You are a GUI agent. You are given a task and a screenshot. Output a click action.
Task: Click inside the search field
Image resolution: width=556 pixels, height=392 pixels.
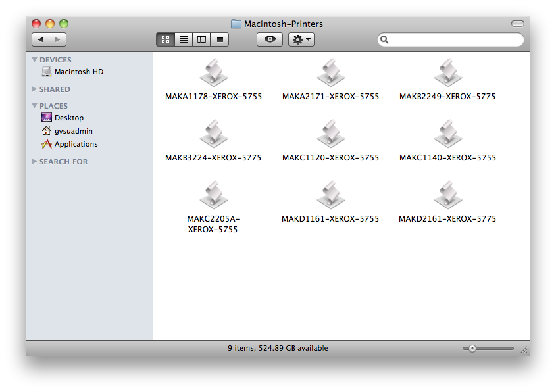coord(450,39)
